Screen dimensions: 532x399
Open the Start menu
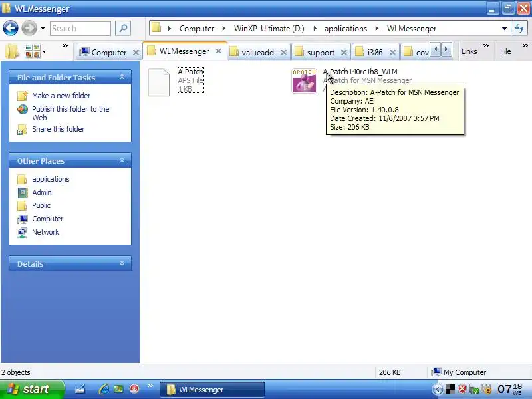pyautogui.click(x=32, y=389)
